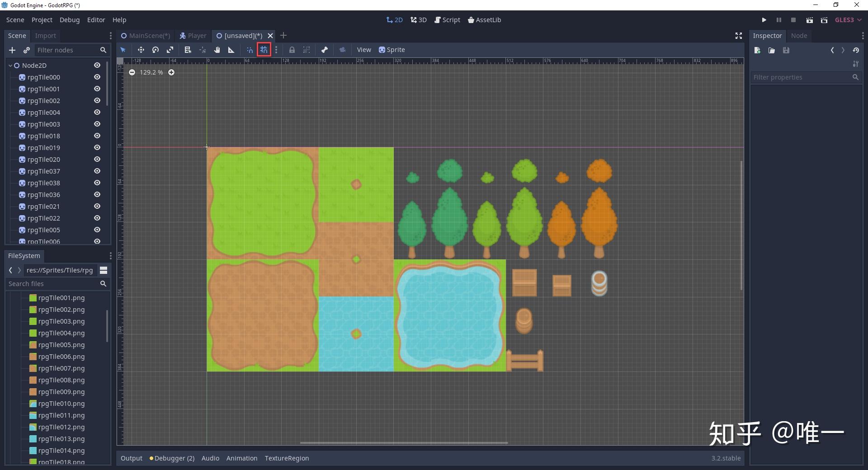Zoom in with the plus icon
The image size is (868, 470).
tap(171, 72)
